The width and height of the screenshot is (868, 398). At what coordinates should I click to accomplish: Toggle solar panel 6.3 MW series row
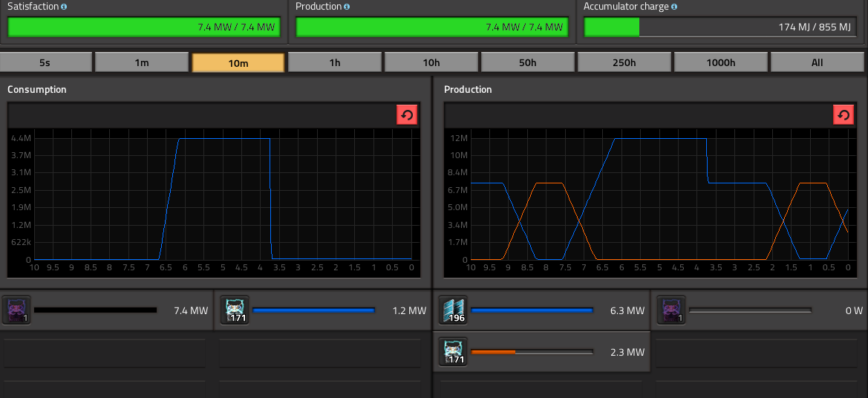coord(541,310)
